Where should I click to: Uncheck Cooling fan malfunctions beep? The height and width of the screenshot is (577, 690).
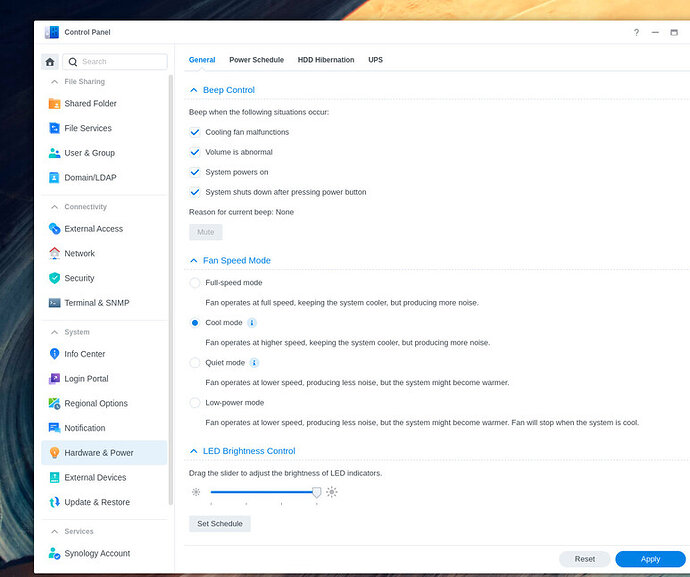[x=195, y=132]
